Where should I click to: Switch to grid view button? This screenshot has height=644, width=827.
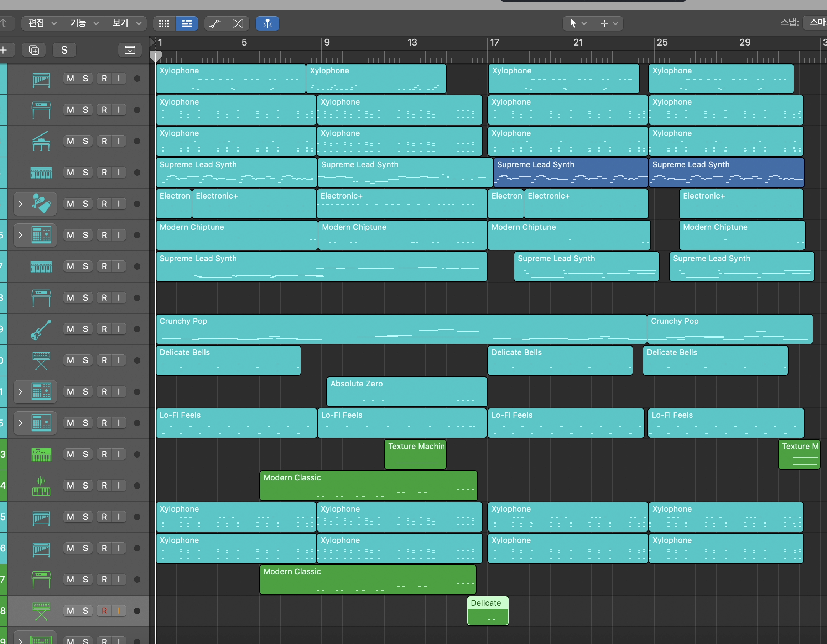point(164,23)
